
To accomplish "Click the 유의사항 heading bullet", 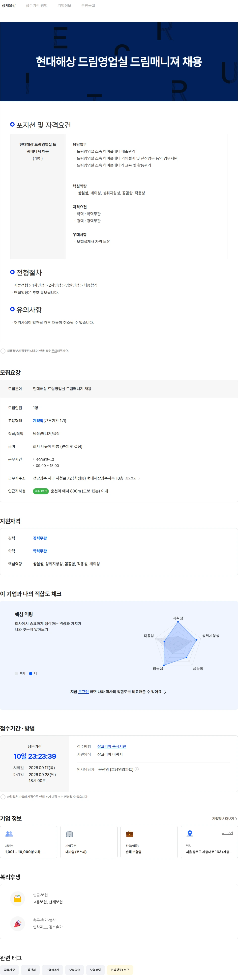I will tap(13, 309).
